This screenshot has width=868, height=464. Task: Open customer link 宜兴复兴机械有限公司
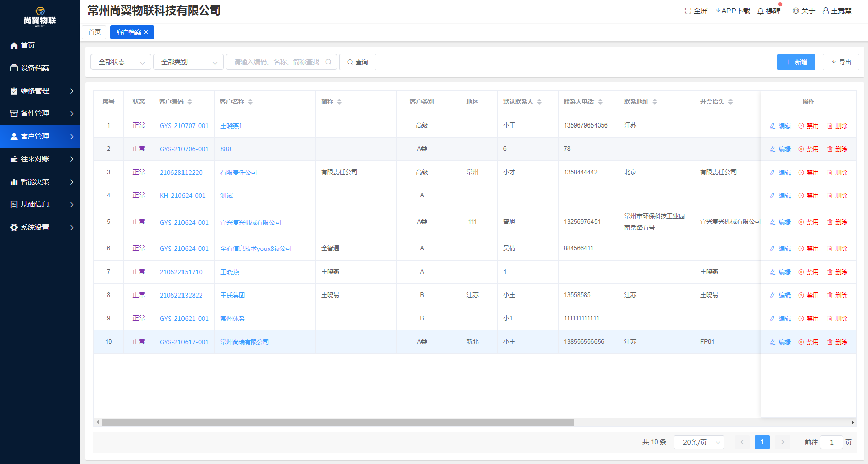tap(251, 223)
